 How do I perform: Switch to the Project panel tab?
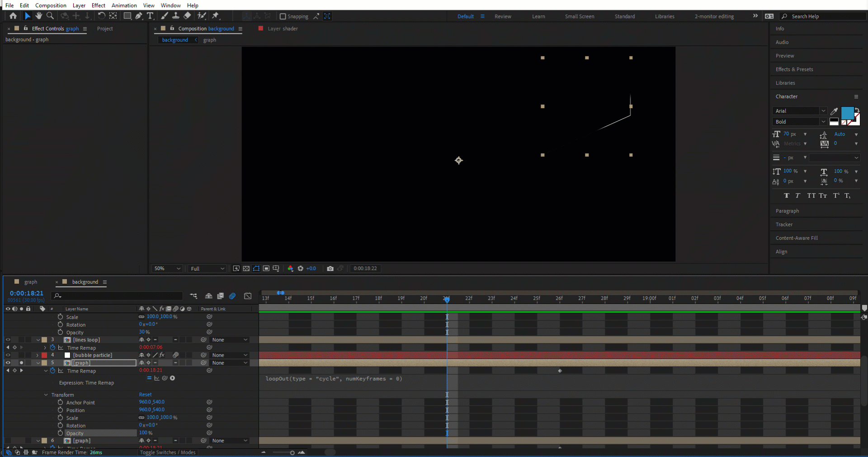(x=105, y=29)
